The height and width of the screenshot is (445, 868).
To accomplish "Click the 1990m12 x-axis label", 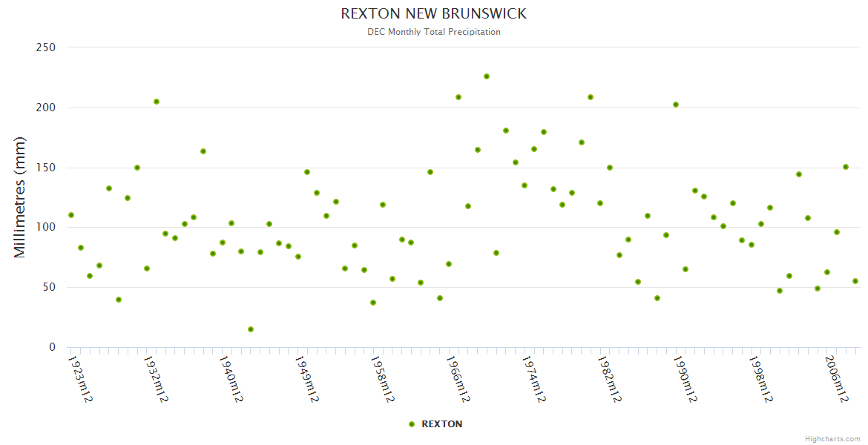I will 685,380.
